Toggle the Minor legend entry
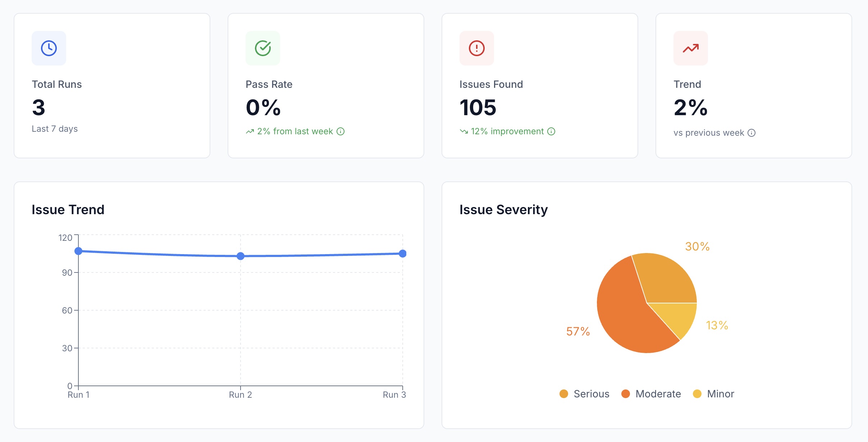 tap(714, 394)
